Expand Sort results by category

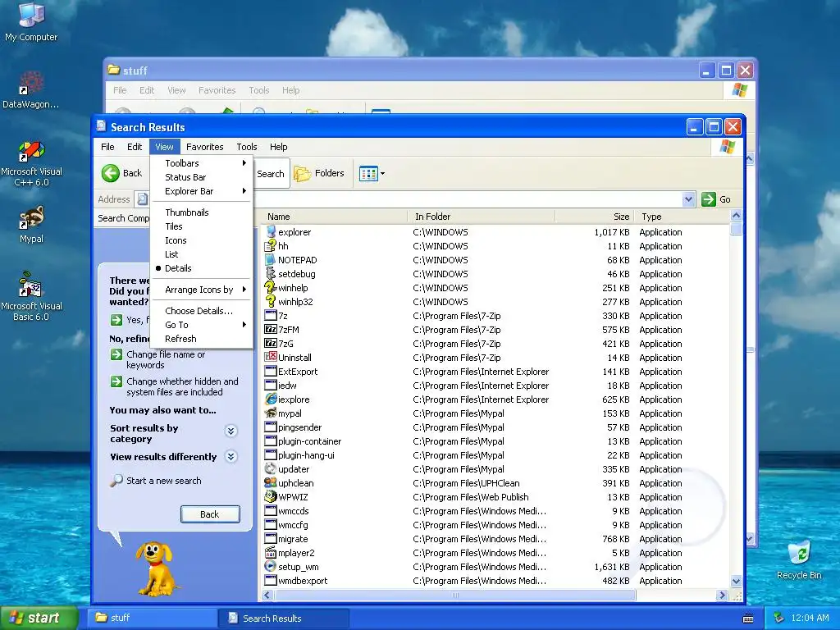231,431
